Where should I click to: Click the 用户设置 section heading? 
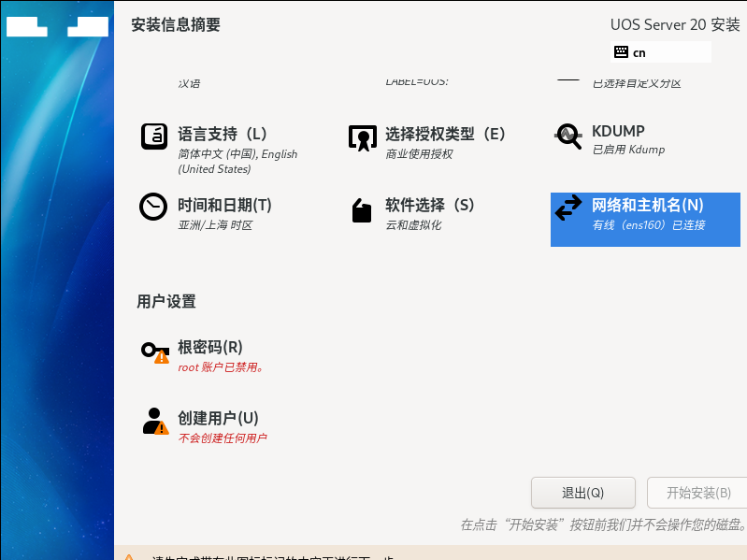[166, 301]
